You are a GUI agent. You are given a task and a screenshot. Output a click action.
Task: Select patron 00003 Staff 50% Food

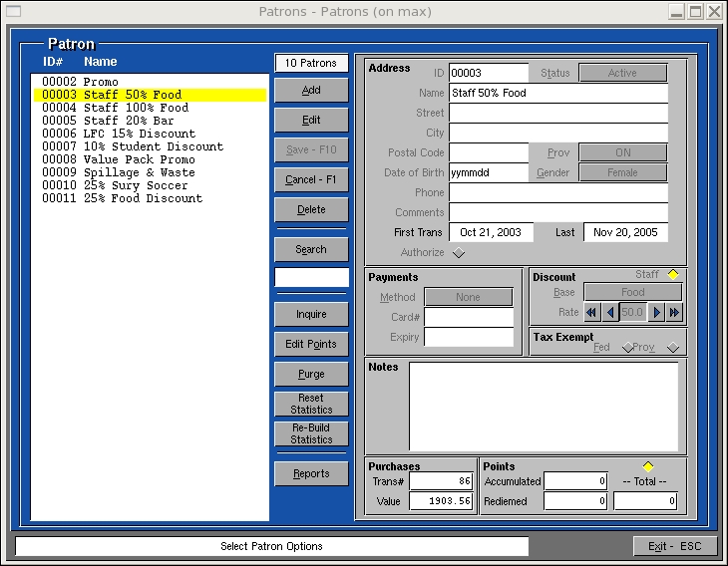[150, 95]
